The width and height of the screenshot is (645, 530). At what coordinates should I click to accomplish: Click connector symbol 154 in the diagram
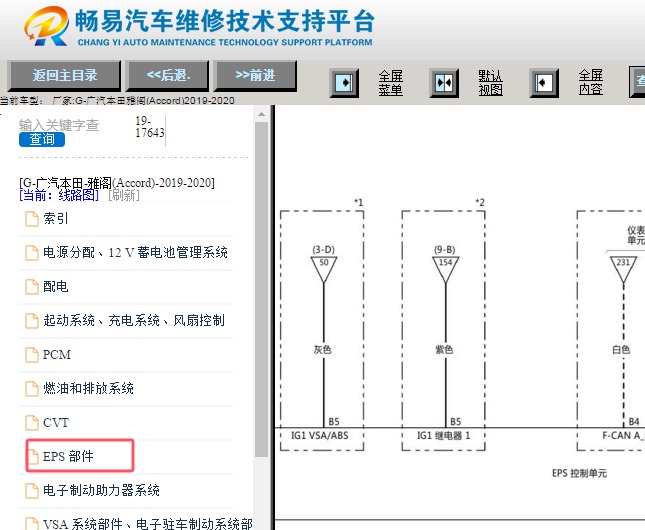[445, 269]
